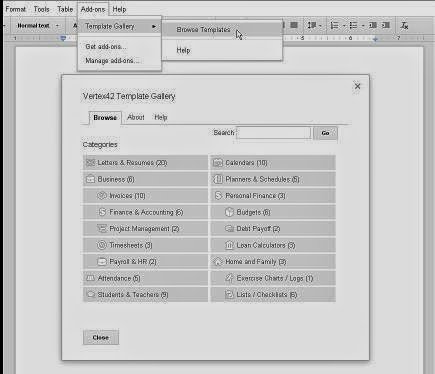Click the Attendance category icon

click(x=90, y=278)
